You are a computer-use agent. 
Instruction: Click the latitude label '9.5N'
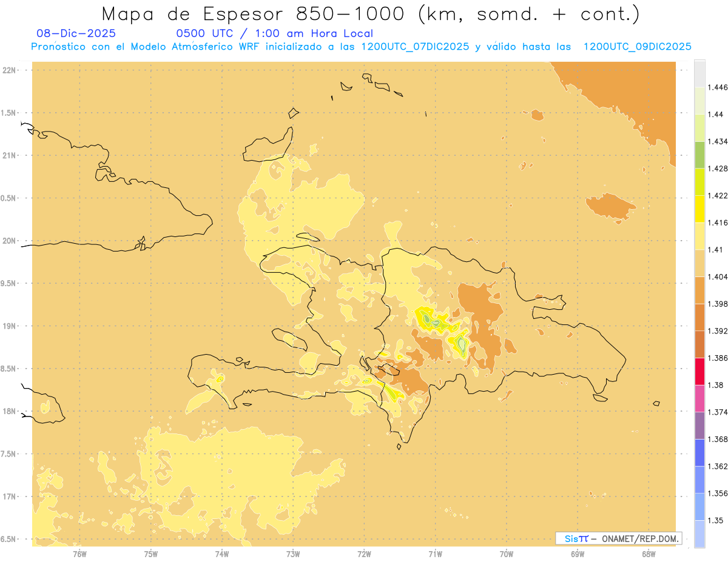pos(8,283)
